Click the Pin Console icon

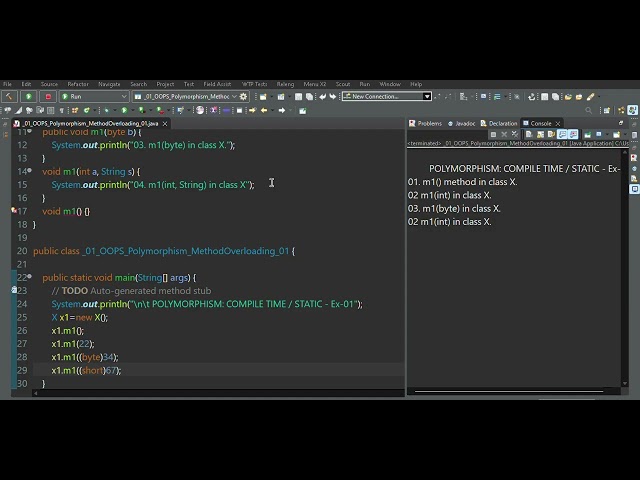pyautogui.click(x=587, y=134)
